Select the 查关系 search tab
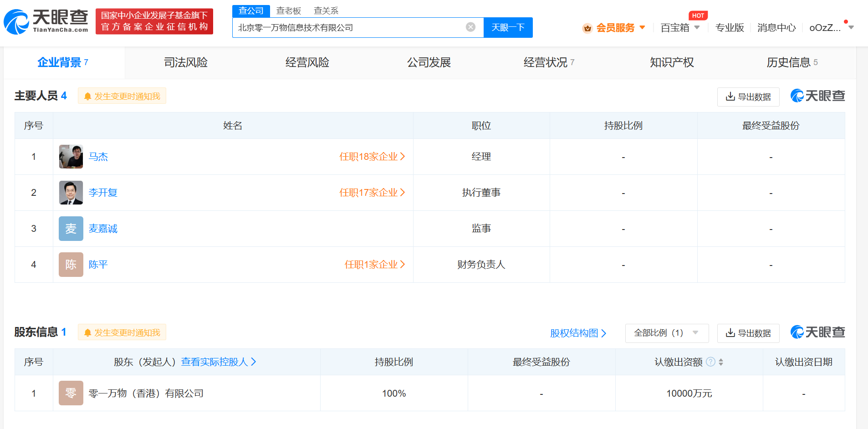 coord(326,11)
